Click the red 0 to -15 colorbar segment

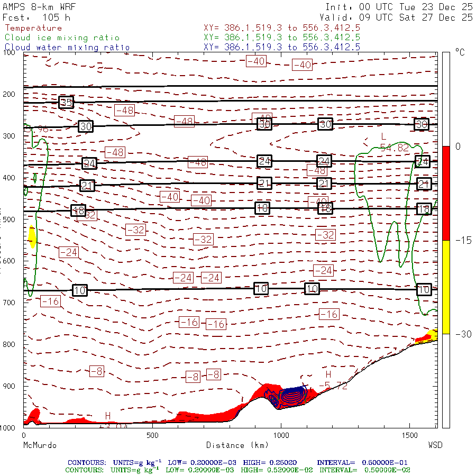[446, 193]
